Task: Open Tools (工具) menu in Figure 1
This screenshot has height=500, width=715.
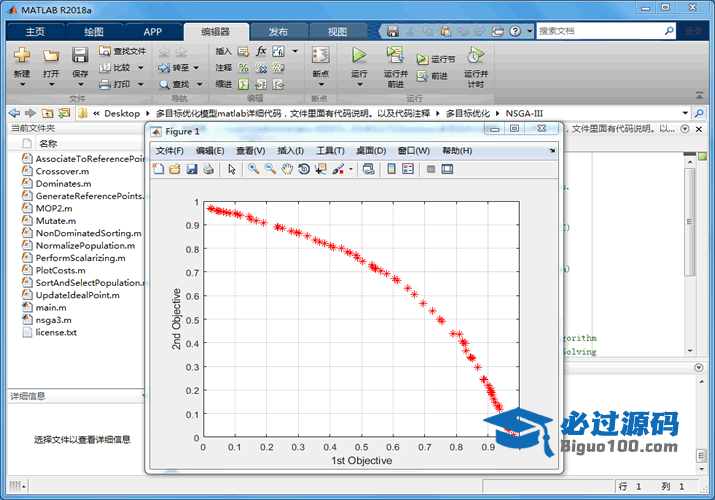Action: (x=330, y=151)
